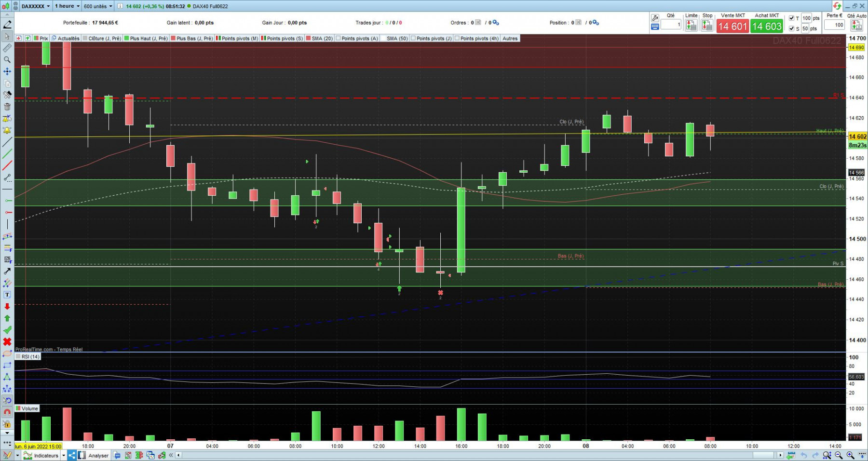
Task: Click the Limite order icon
Action: (x=691, y=26)
